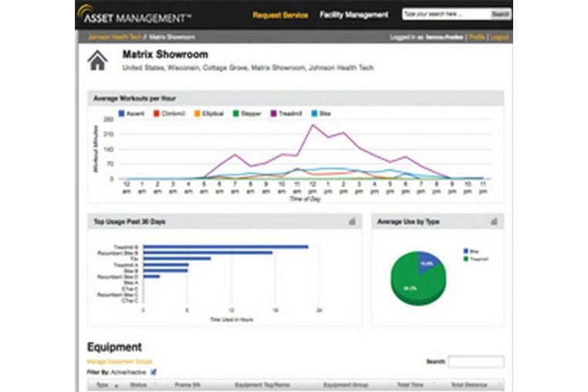Open chart icon in Top Usage panel

[x=352, y=221]
